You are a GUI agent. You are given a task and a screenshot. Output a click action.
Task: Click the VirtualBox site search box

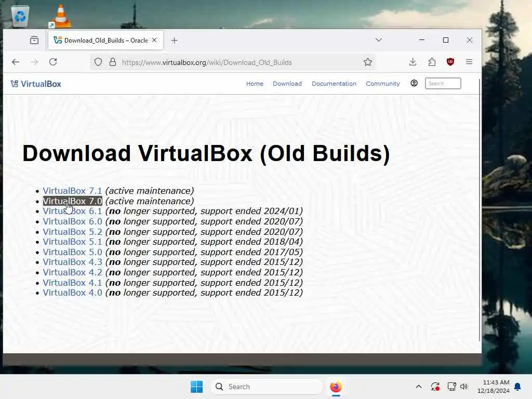point(443,84)
